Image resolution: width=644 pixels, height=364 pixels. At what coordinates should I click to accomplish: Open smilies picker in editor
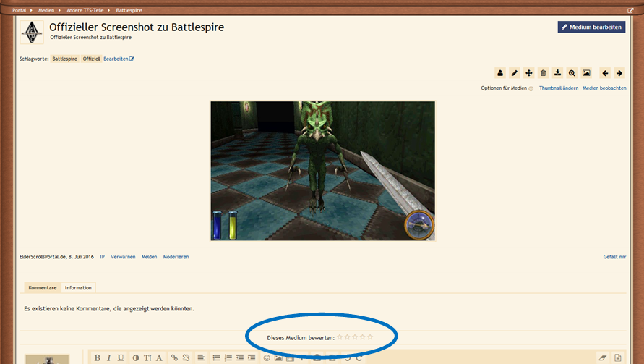[x=267, y=357]
